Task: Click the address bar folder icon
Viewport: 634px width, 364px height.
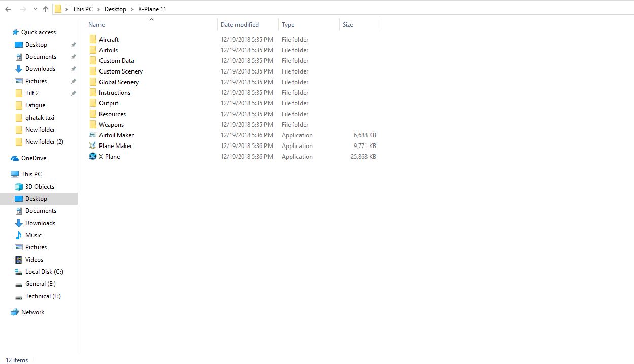Action: coord(58,9)
